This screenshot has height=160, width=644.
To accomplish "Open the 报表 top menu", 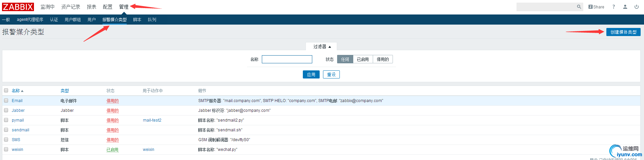I will click(x=91, y=7).
